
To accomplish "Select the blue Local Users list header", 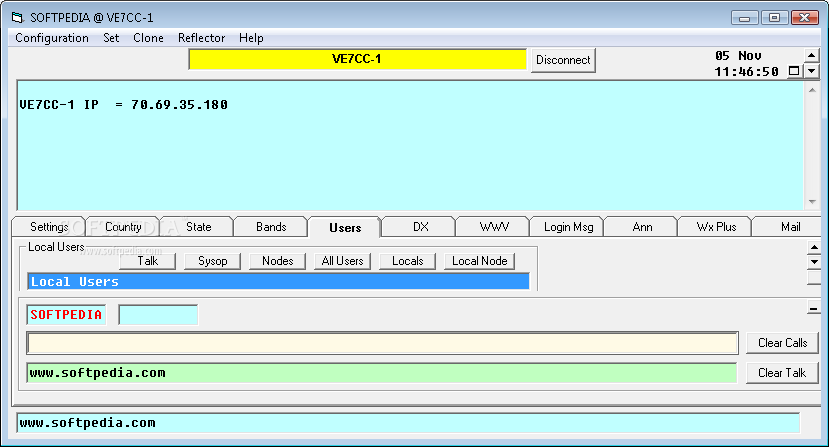I will coord(278,281).
